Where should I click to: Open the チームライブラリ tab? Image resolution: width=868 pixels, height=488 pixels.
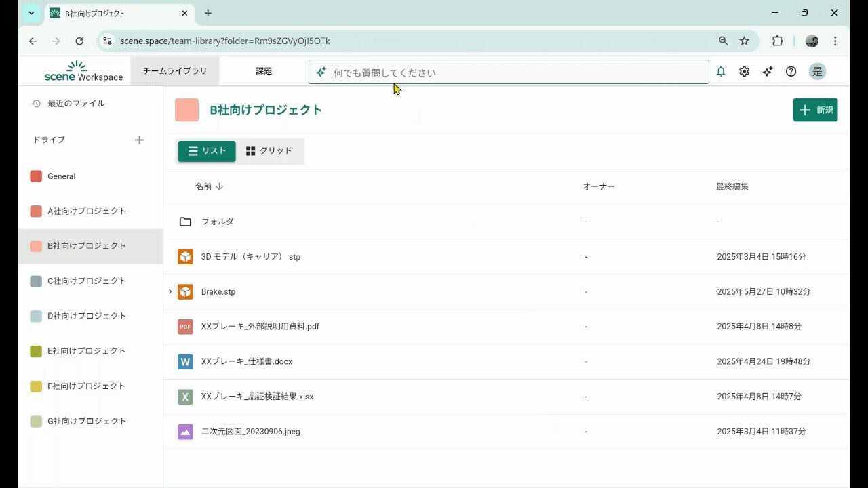pos(175,71)
